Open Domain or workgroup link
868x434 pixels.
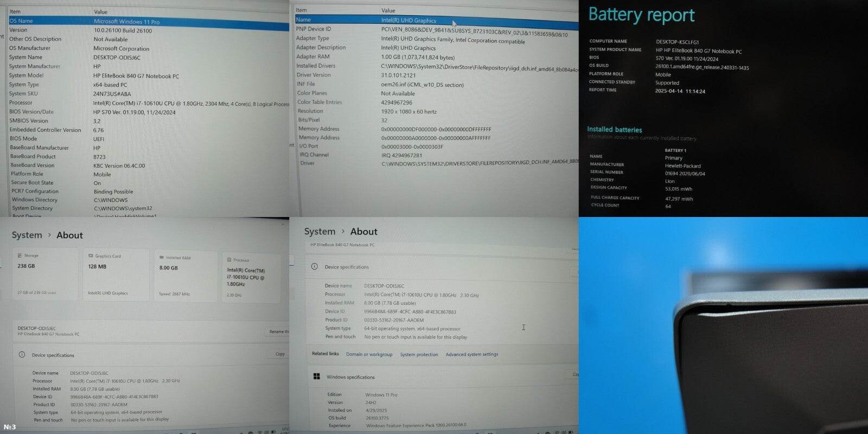pos(369,354)
